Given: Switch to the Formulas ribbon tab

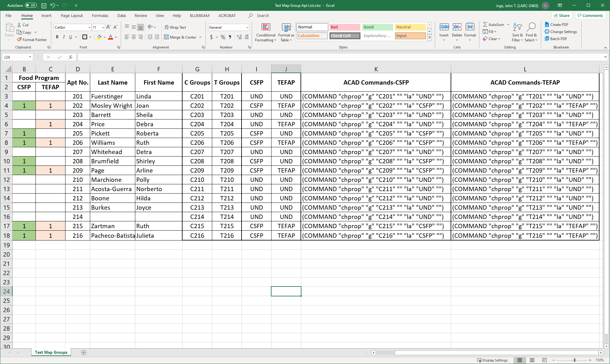Looking at the screenshot, I should [100, 15].
